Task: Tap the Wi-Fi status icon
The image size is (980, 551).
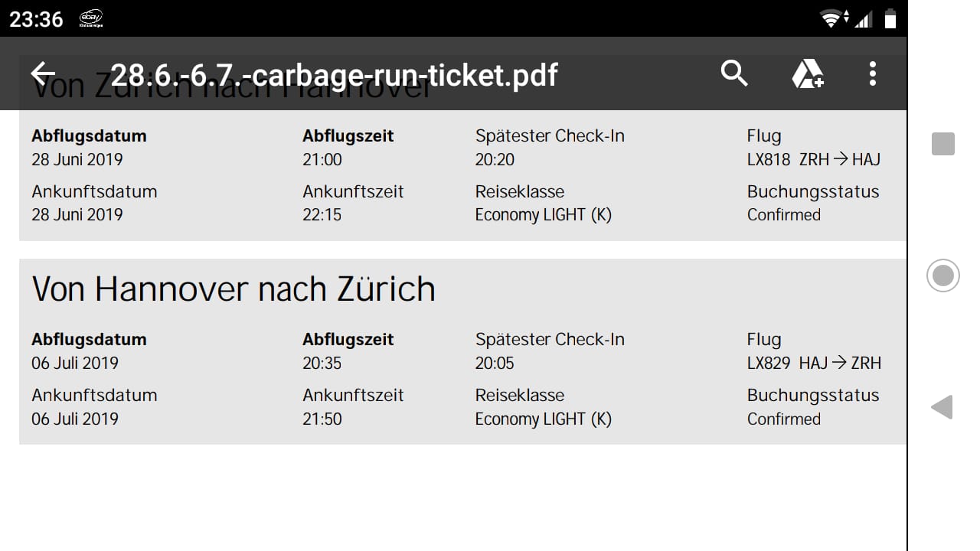Action: tap(832, 19)
